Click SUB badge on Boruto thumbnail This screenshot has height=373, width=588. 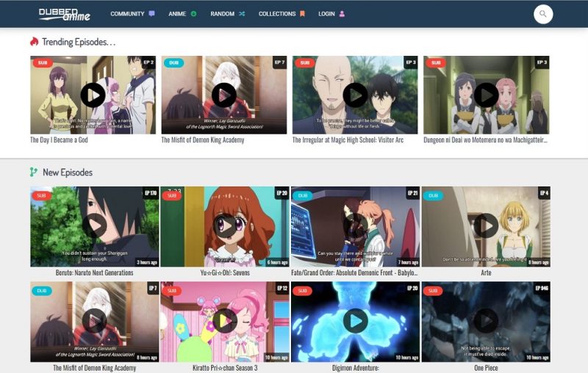pos(42,195)
